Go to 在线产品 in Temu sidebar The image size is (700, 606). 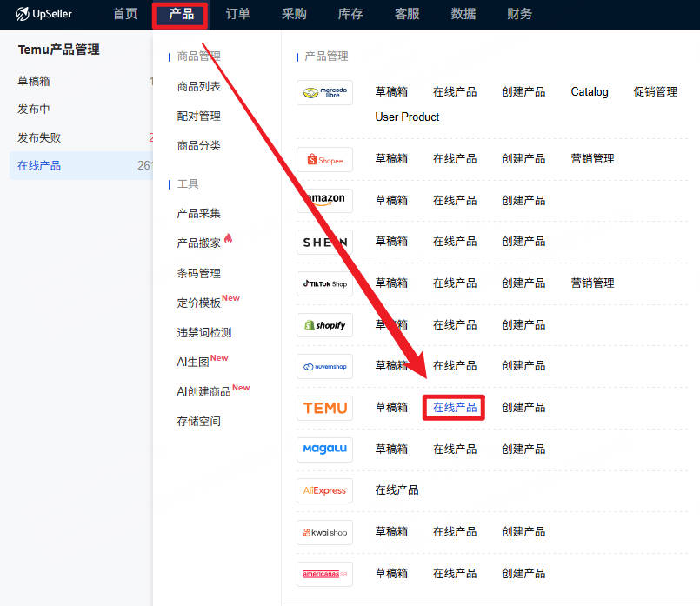coord(81,165)
